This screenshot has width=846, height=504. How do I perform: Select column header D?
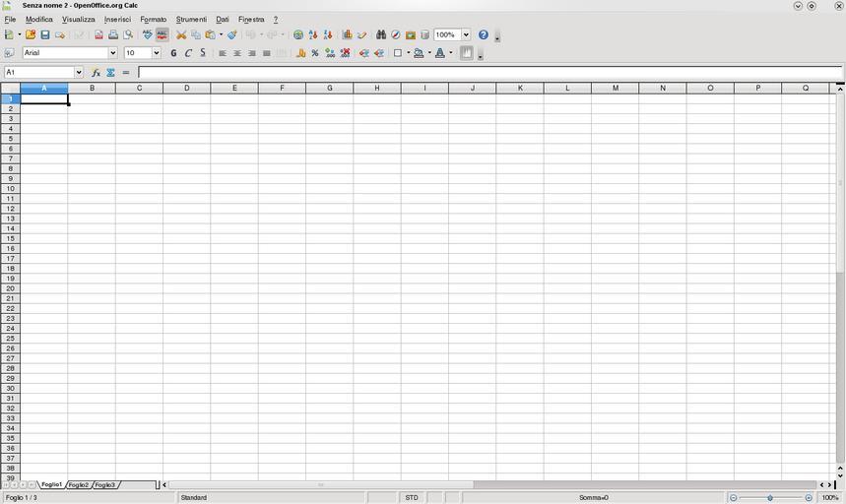(x=186, y=89)
